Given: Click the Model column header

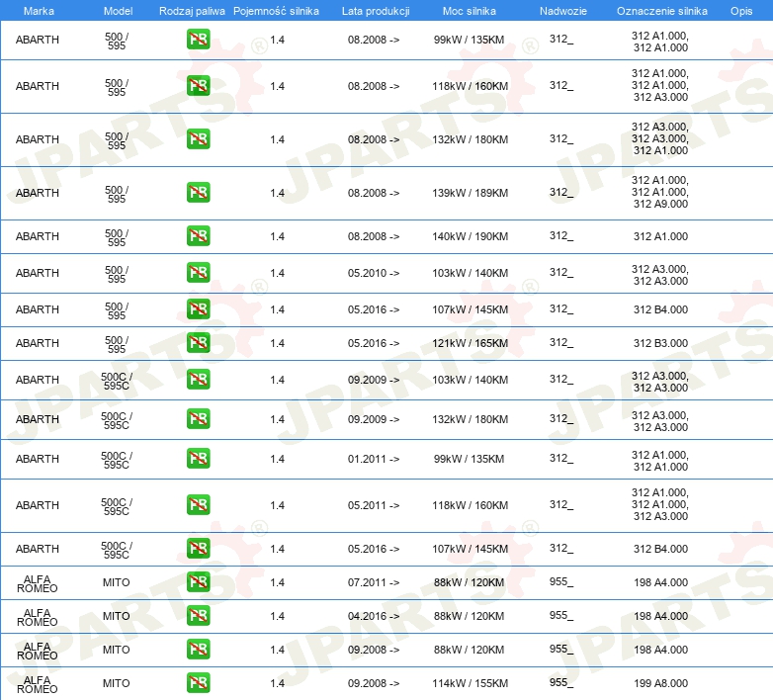Looking at the screenshot, I should coord(117,10).
